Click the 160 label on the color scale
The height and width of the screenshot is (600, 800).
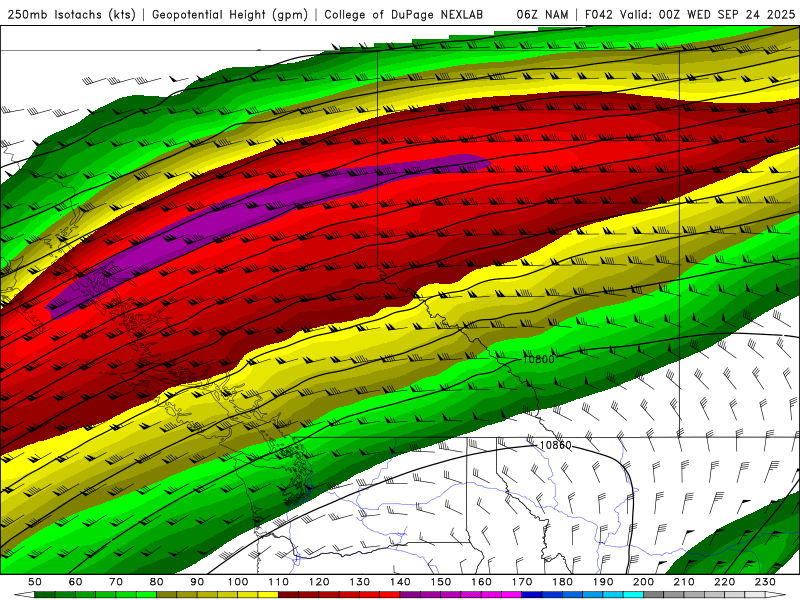[481, 582]
